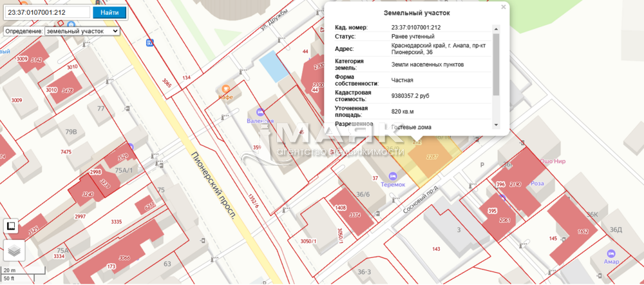Click red building labeled 3478

click(66, 90)
